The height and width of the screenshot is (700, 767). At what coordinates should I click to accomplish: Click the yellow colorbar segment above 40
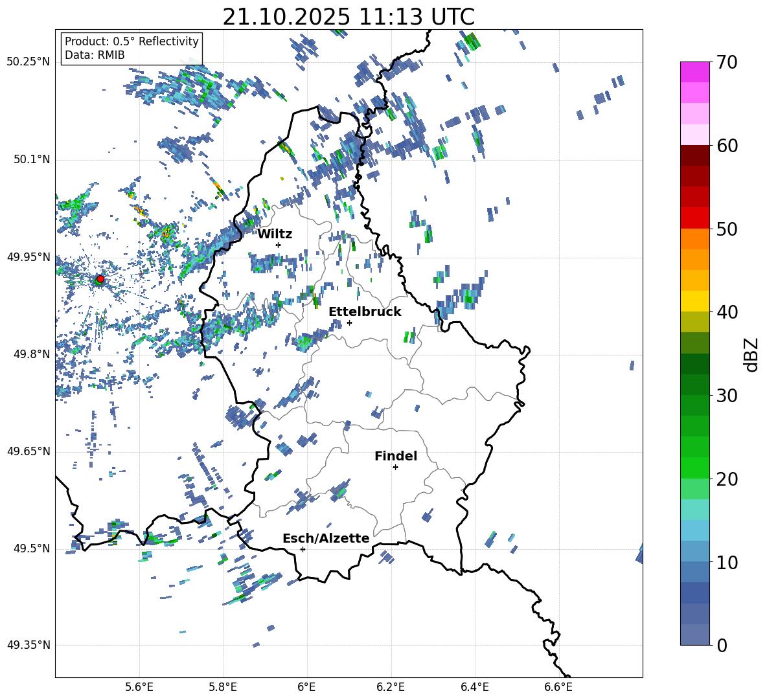(x=694, y=301)
